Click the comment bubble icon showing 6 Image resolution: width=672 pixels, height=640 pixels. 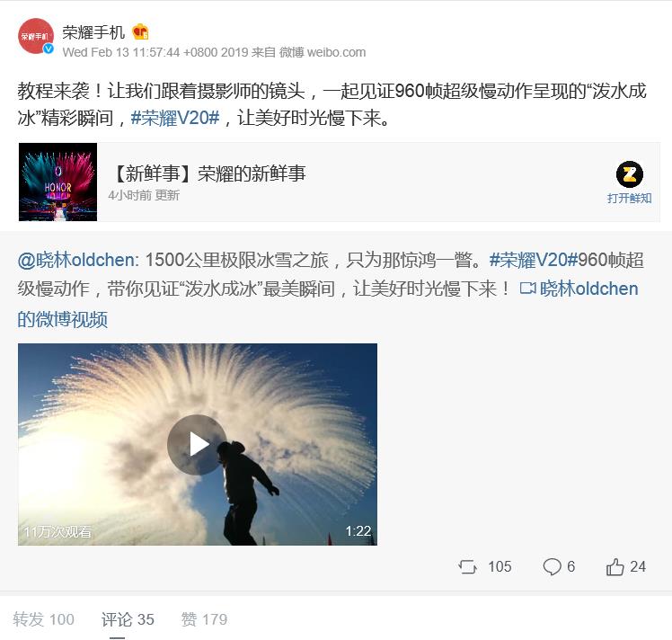(x=552, y=566)
